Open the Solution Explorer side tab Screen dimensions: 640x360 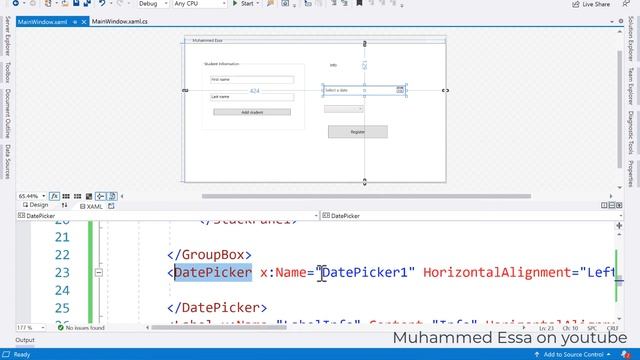631,39
